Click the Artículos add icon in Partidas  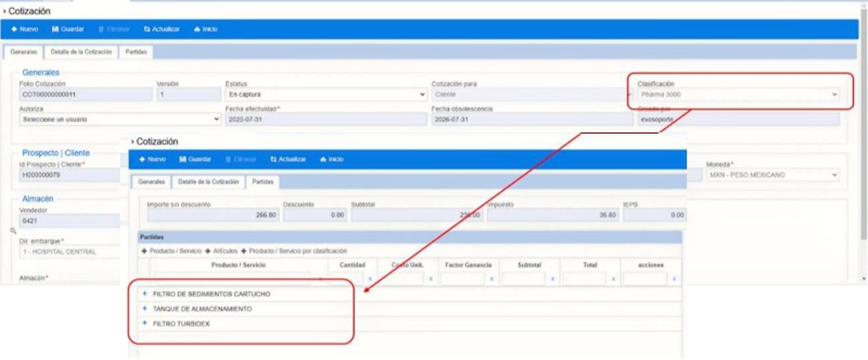pos(208,251)
